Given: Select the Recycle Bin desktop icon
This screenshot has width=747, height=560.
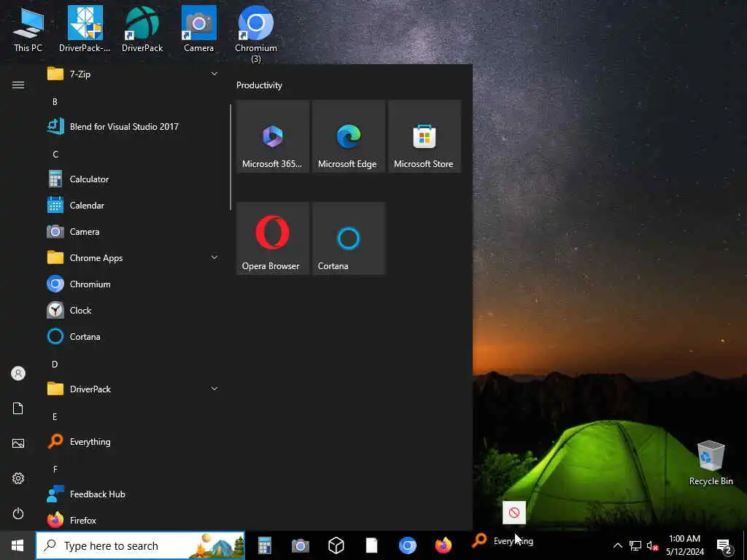Looking at the screenshot, I should click(x=711, y=463).
